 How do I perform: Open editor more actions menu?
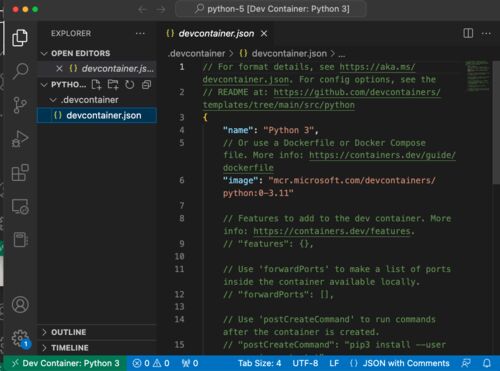(486, 33)
